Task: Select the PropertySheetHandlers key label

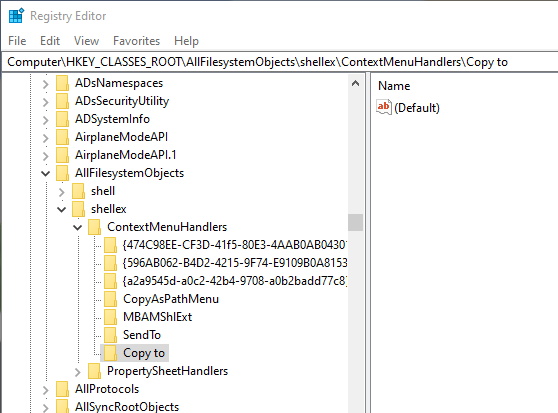Action: pyautogui.click(x=167, y=371)
